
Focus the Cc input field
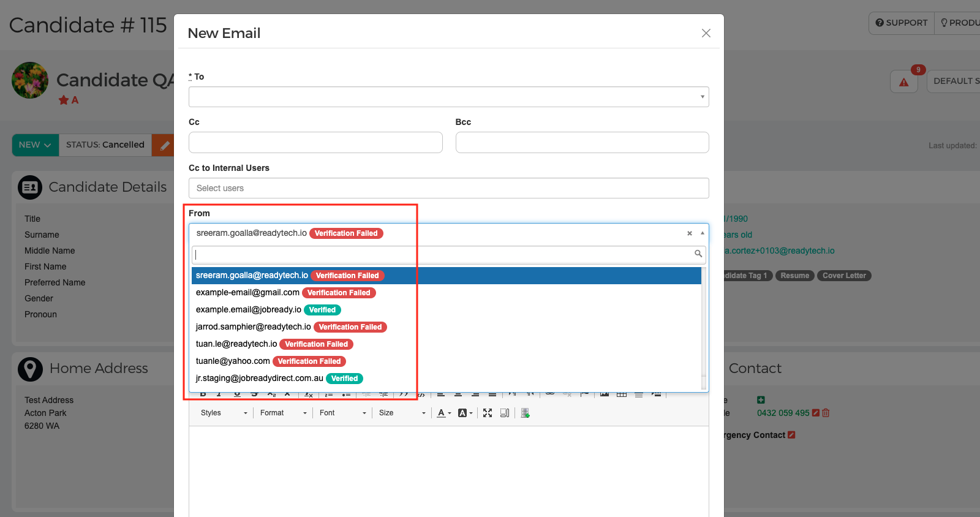[x=315, y=143]
